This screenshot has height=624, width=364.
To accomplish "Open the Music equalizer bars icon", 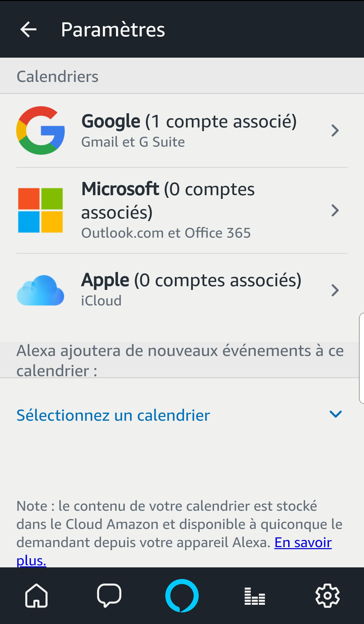I will click(255, 596).
